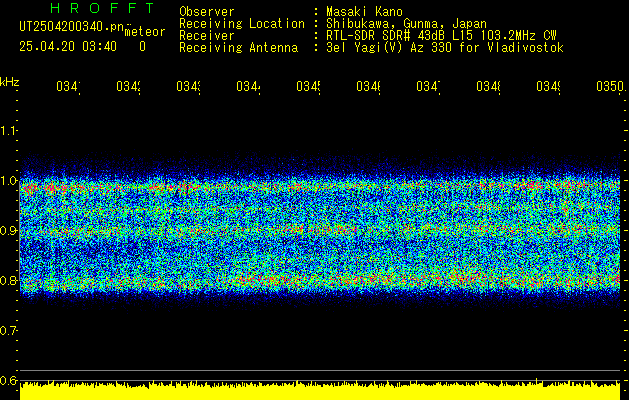Image resolution: width=629 pixels, height=400 pixels.
Task: Click the Observer label
Action: [207, 11]
